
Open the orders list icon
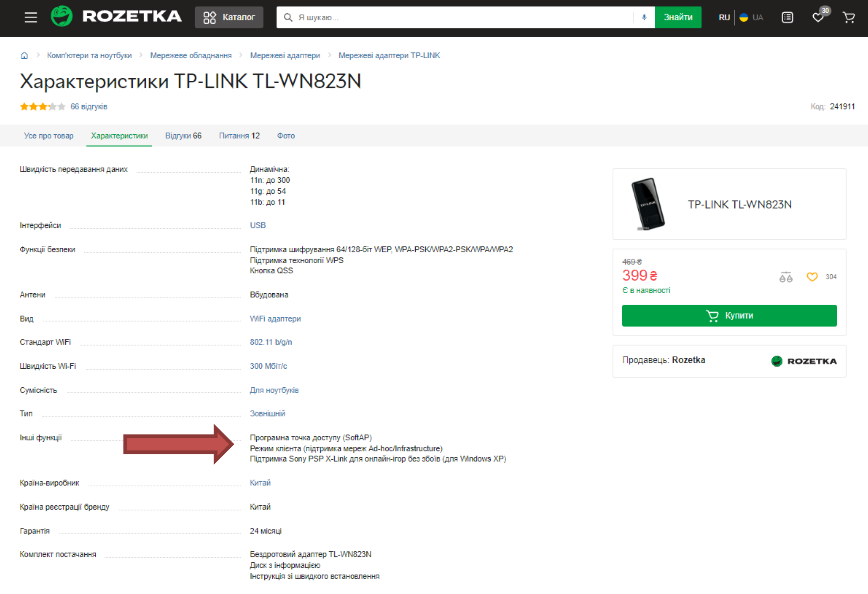click(x=787, y=17)
